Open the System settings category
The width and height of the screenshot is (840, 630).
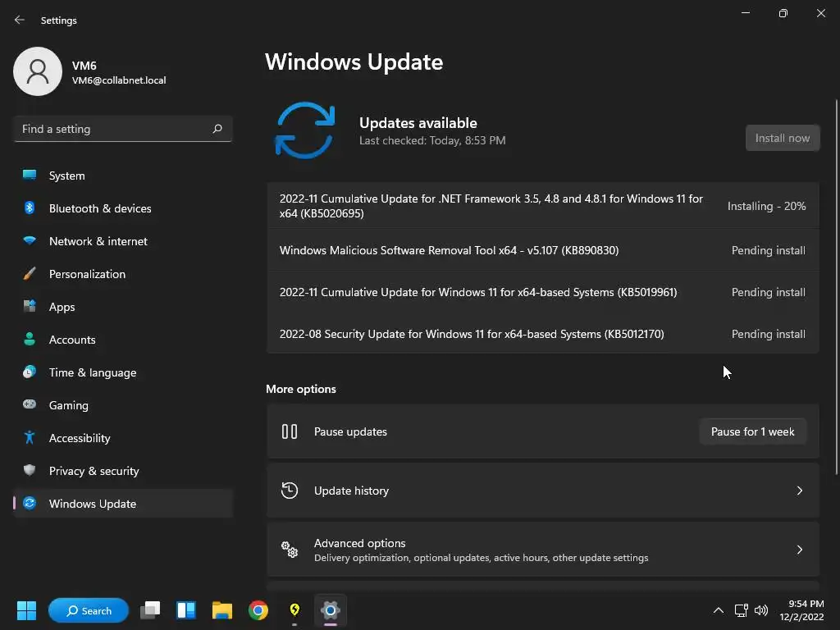(x=123, y=176)
